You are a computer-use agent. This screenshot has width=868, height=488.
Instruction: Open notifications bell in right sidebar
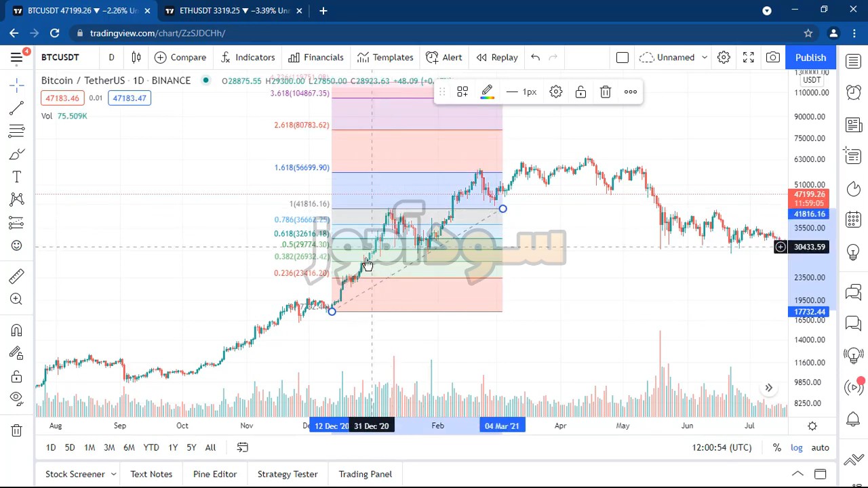(854, 419)
